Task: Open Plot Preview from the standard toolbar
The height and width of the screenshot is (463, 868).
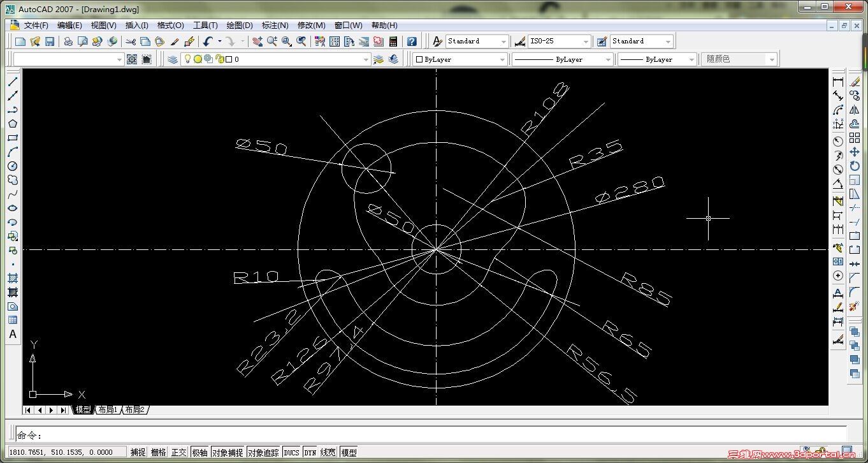Action: [x=83, y=41]
